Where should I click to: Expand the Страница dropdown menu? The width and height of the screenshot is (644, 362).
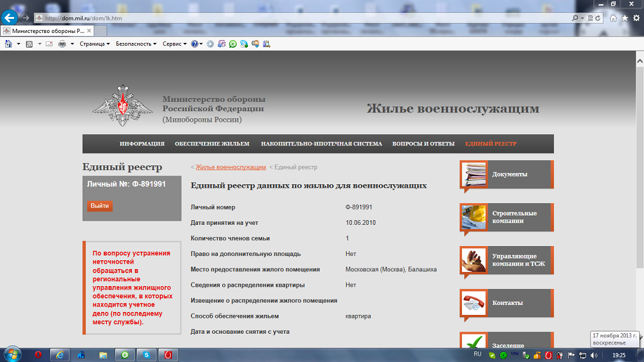(x=94, y=44)
